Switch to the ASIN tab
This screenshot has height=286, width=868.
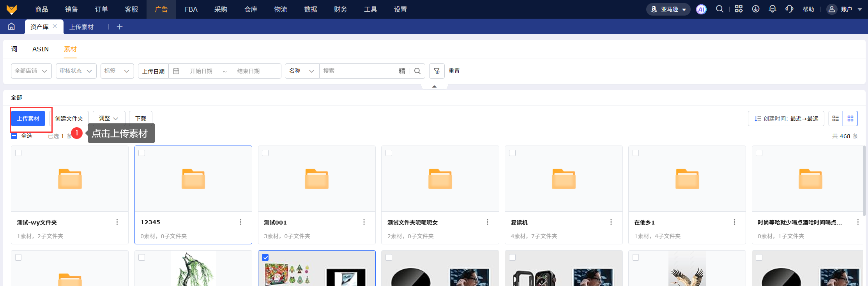(41, 49)
